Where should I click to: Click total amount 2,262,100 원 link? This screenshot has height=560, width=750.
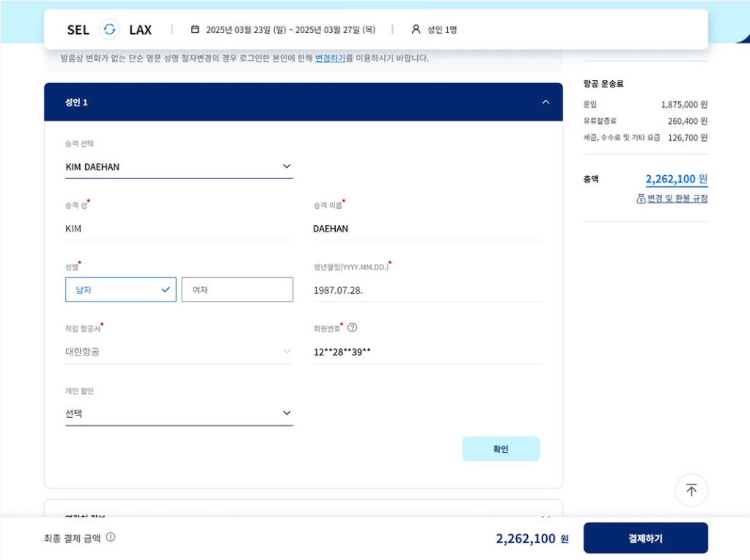(677, 180)
